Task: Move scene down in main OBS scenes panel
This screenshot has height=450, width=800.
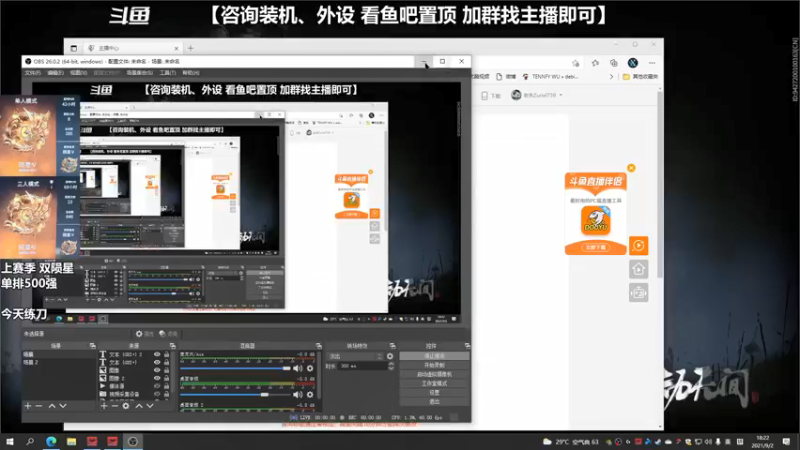Action: click(x=63, y=406)
